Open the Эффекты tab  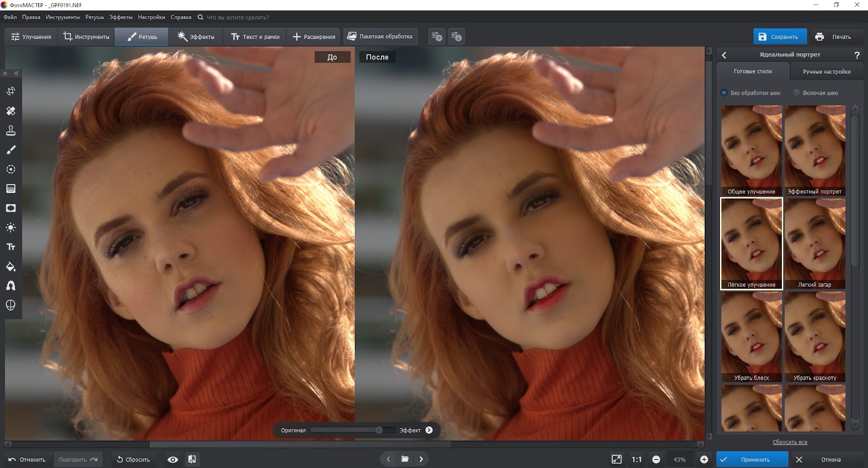(196, 37)
